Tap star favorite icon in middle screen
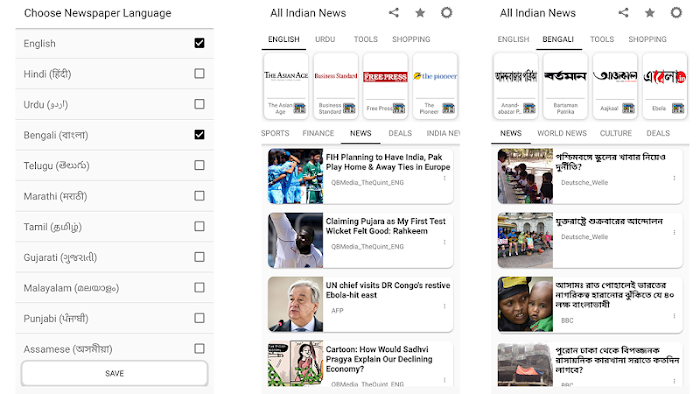 point(420,13)
